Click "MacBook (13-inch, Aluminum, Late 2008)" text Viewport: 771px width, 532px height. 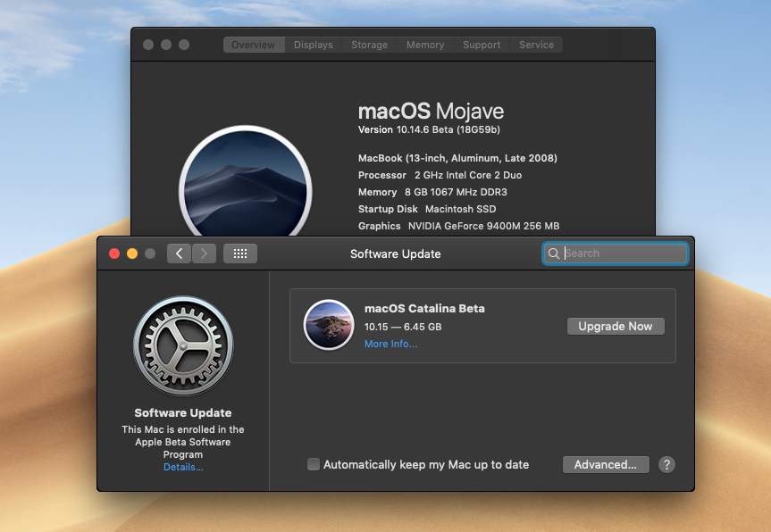coord(457,158)
